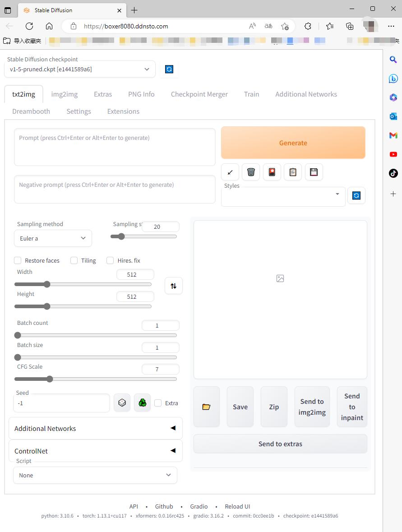
Task: Click the save style floppy disk icon
Action: (x=314, y=172)
